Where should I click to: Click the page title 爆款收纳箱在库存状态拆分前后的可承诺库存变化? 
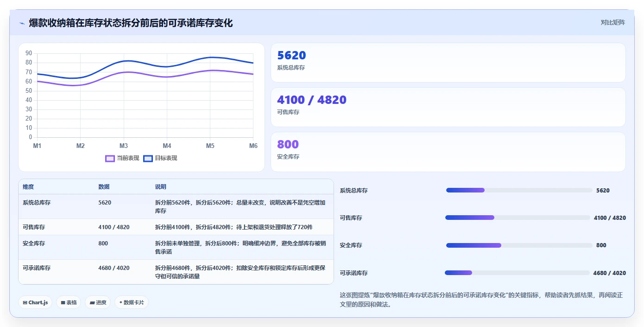coord(131,23)
